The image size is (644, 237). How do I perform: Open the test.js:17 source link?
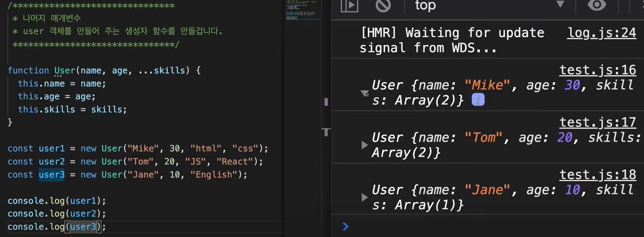click(x=598, y=123)
